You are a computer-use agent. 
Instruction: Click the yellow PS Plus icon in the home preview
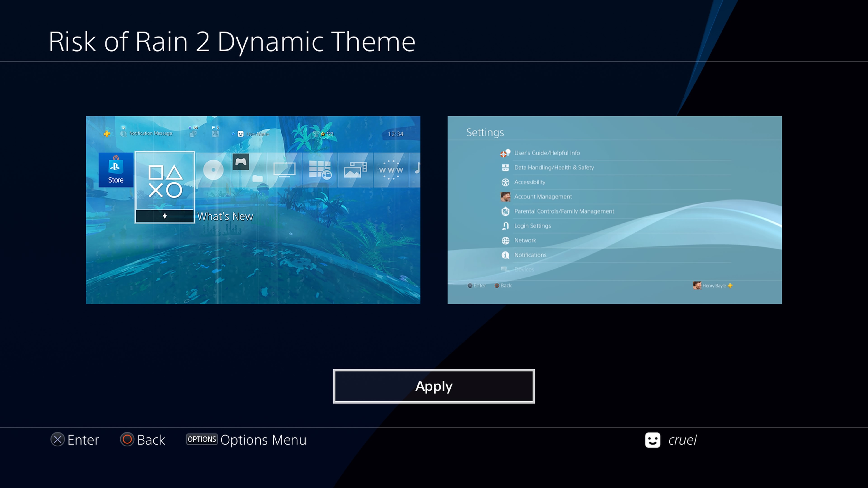[x=107, y=134]
